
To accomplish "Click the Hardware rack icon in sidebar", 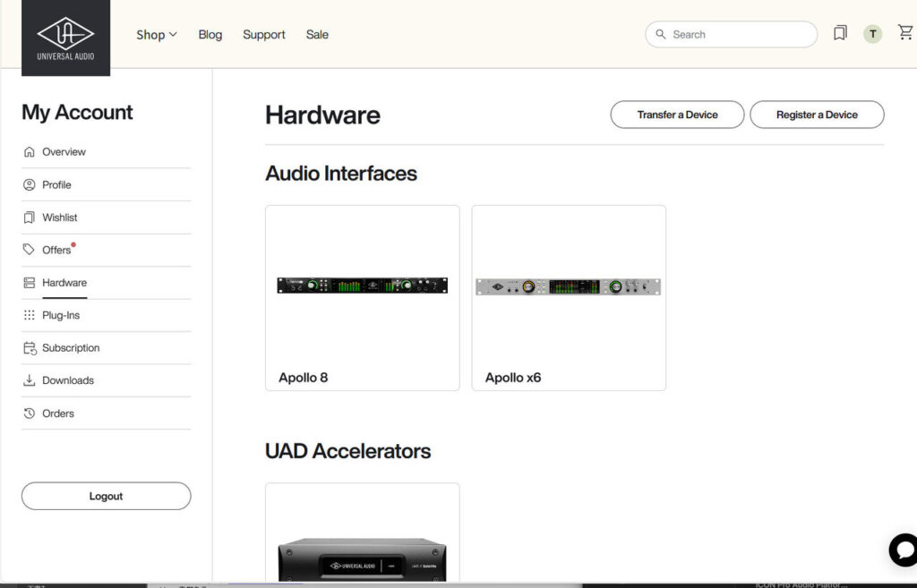I will pos(30,283).
